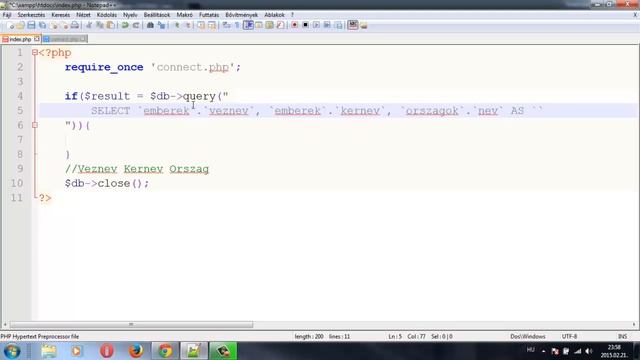640x360 pixels.
Task: Click the volume icon in the system tray
Action: pos(589,351)
